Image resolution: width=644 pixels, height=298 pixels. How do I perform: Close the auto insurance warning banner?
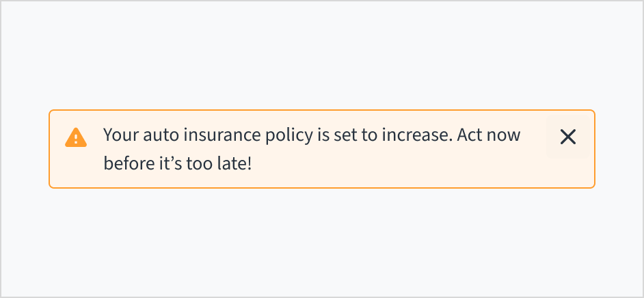567,137
